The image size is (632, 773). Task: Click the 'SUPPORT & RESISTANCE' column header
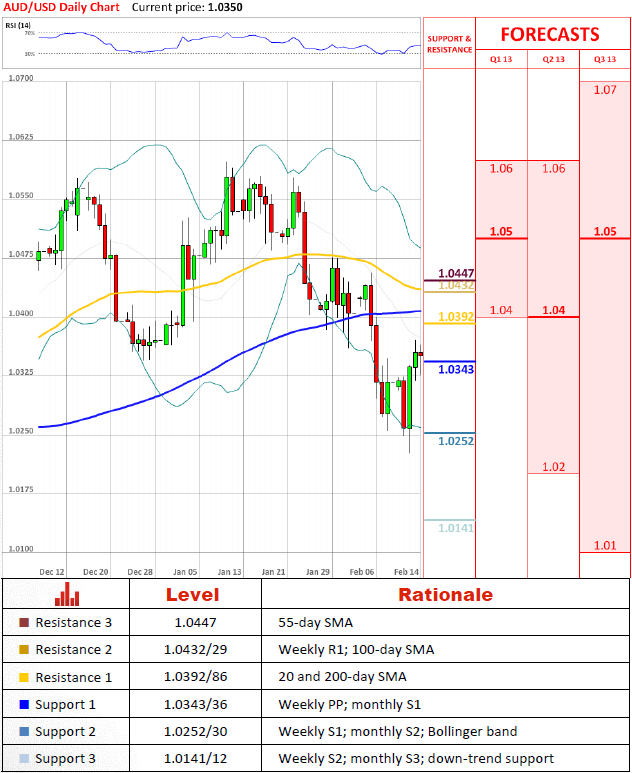point(449,44)
